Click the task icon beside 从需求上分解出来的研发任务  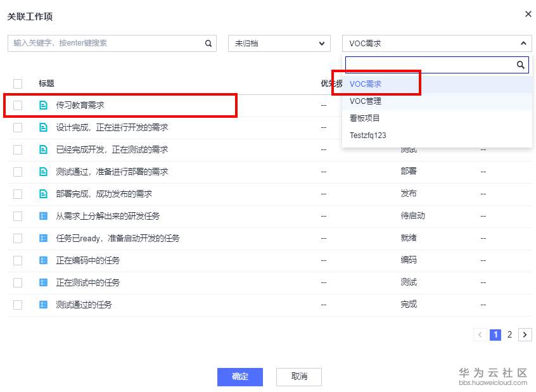tap(44, 216)
